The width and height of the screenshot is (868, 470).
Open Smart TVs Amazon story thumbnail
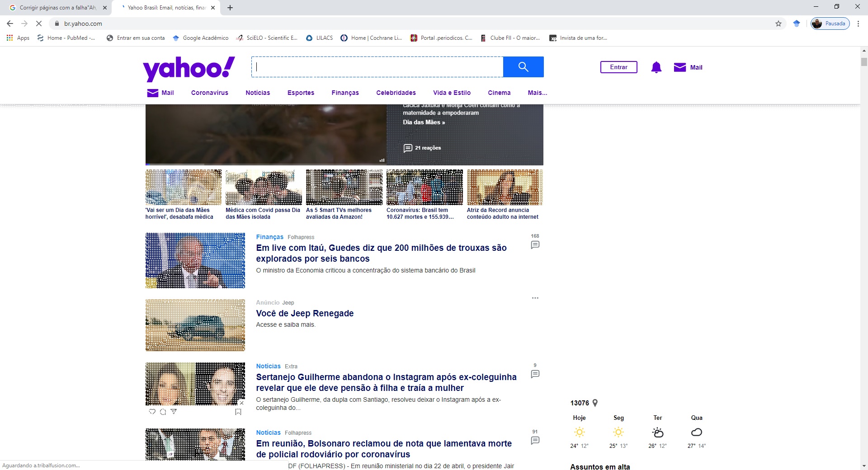tap(344, 188)
